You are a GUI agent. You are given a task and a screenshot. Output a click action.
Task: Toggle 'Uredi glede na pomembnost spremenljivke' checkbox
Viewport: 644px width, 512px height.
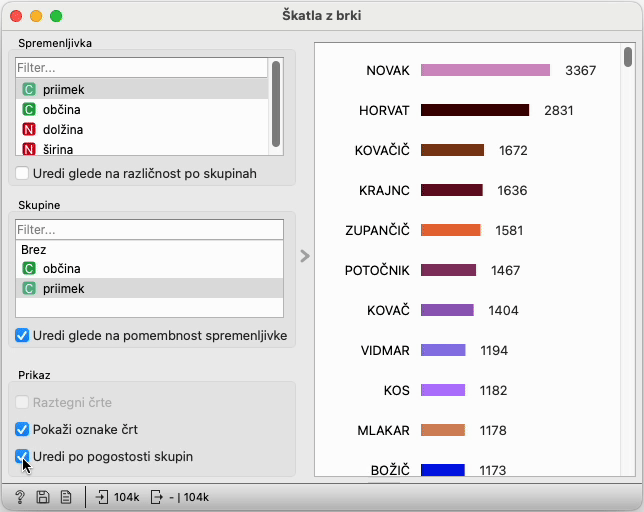[x=23, y=335]
